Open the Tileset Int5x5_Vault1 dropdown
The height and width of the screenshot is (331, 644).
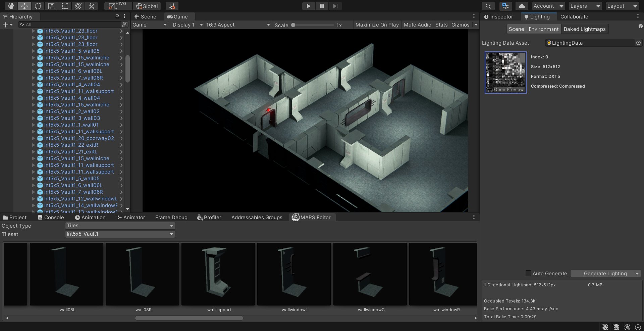[120, 234]
